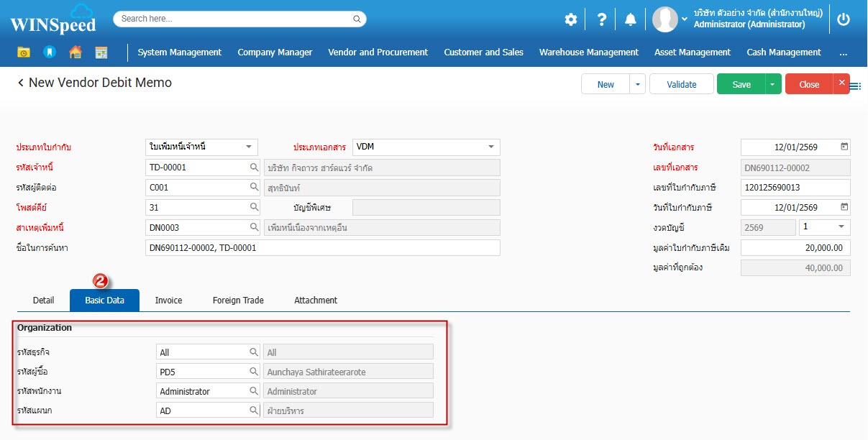Open settings gear icon

coord(571,19)
